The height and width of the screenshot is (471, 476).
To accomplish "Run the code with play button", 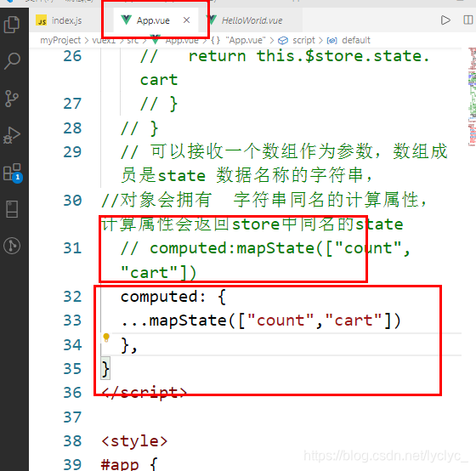I will click(x=445, y=20).
